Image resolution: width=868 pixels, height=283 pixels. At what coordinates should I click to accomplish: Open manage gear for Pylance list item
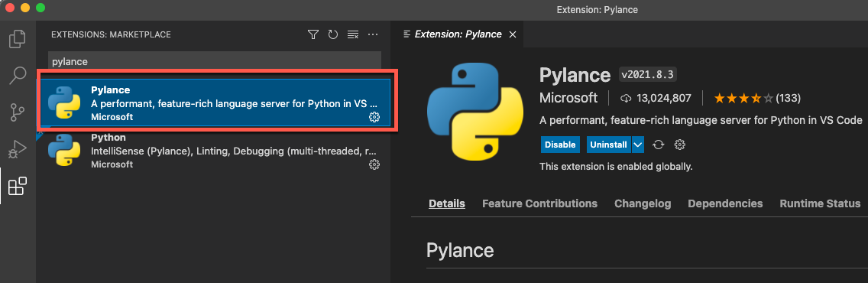(x=374, y=117)
